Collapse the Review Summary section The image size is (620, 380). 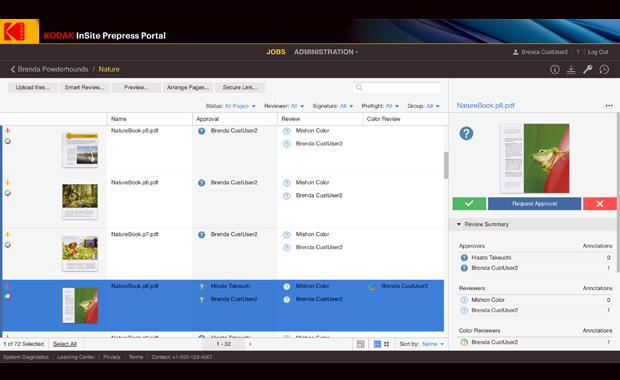click(459, 224)
